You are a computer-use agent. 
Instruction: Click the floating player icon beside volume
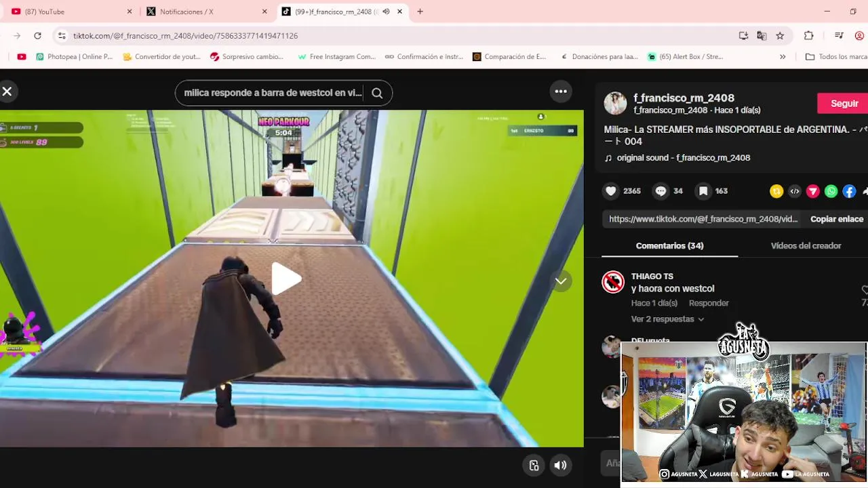(534, 465)
